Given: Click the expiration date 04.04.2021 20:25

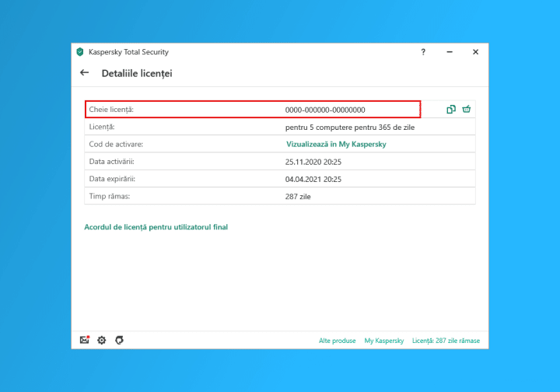Looking at the screenshot, I should point(313,179).
